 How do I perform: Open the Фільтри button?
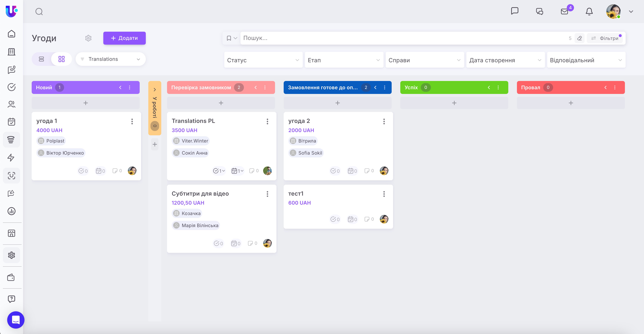[605, 38]
